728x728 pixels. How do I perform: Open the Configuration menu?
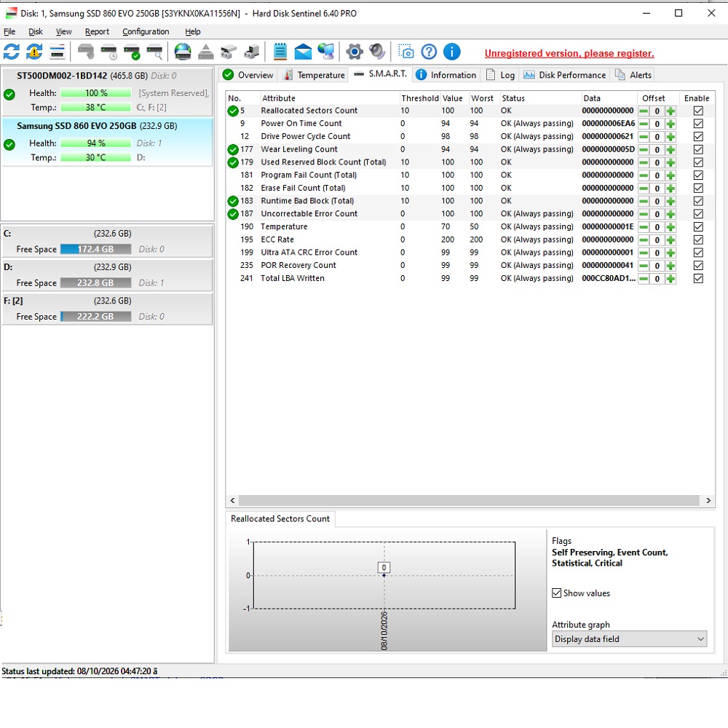(x=146, y=31)
